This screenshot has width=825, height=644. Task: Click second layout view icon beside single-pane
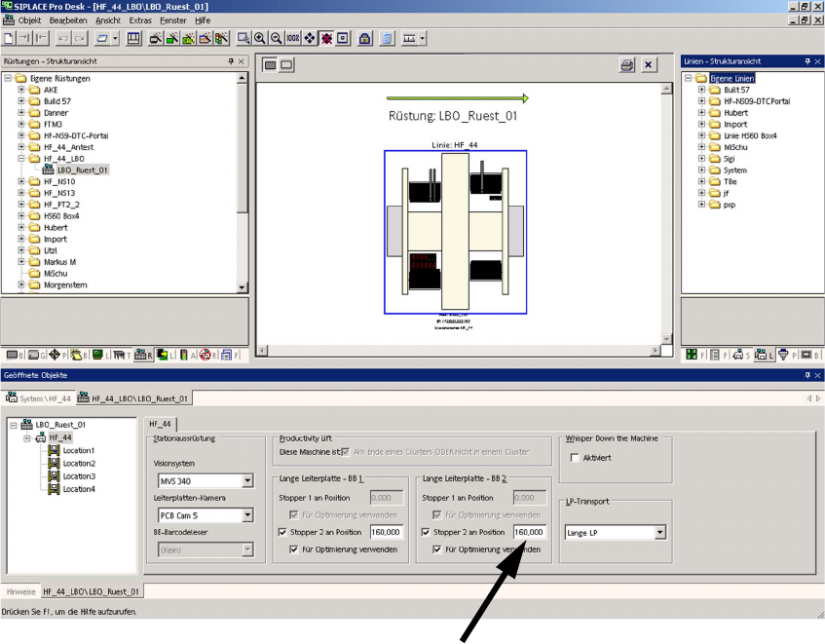pyautogui.click(x=286, y=65)
